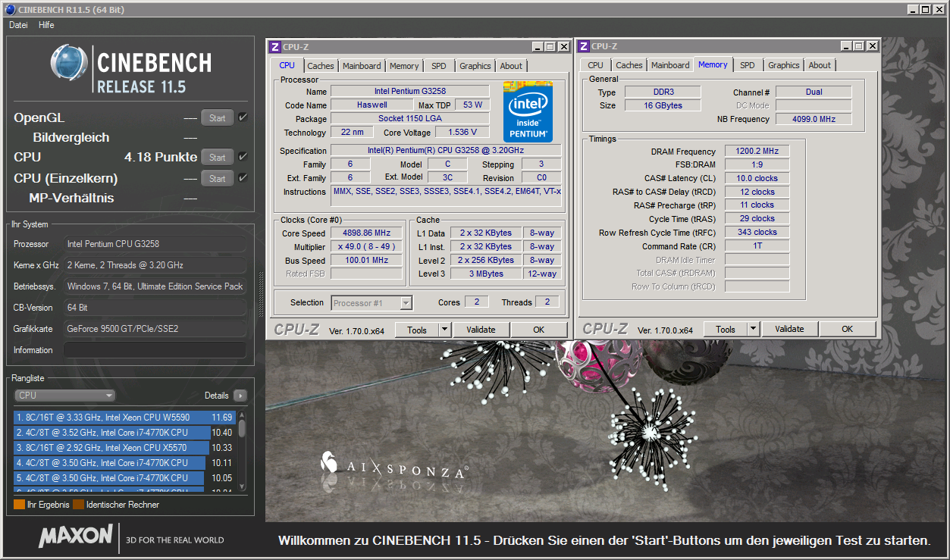Image resolution: width=950 pixels, height=560 pixels.
Task: Click the Information input field
Action: (155, 350)
